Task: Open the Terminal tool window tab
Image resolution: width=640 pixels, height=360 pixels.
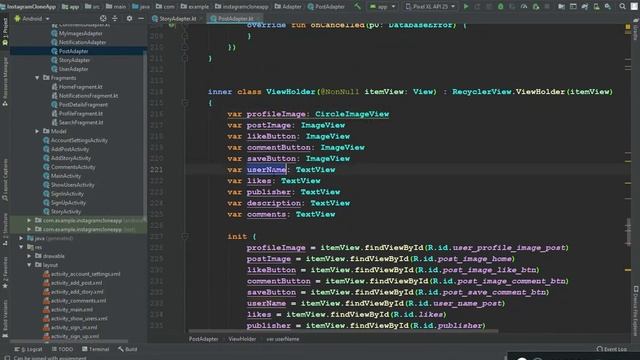Action: click(x=96, y=349)
